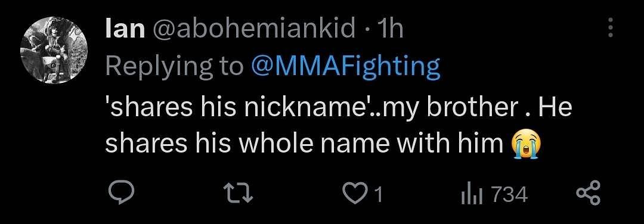Open the three-dot more options menu
The image size is (644, 224).
[x=611, y=28]
